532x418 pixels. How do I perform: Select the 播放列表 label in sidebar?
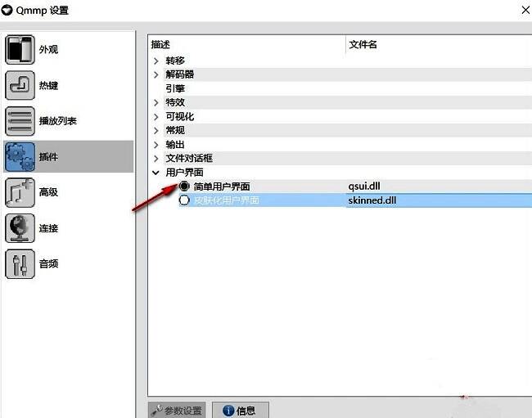coord(58,121)
